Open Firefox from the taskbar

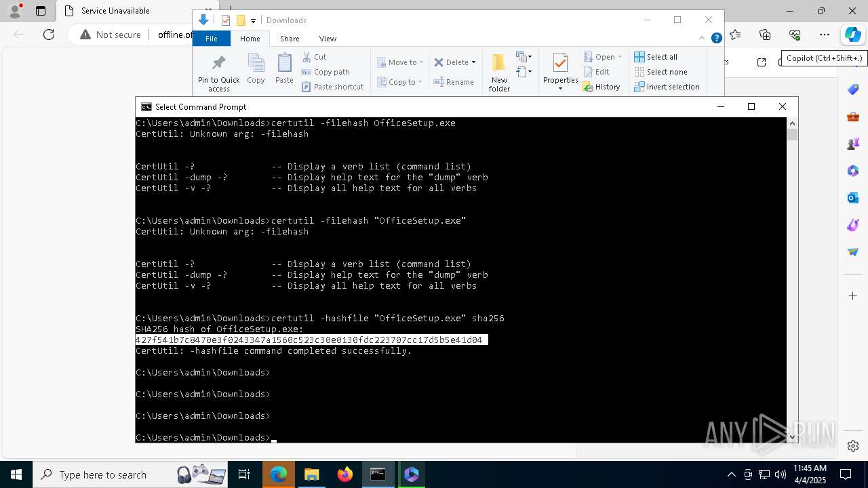(x=345, y=474)
